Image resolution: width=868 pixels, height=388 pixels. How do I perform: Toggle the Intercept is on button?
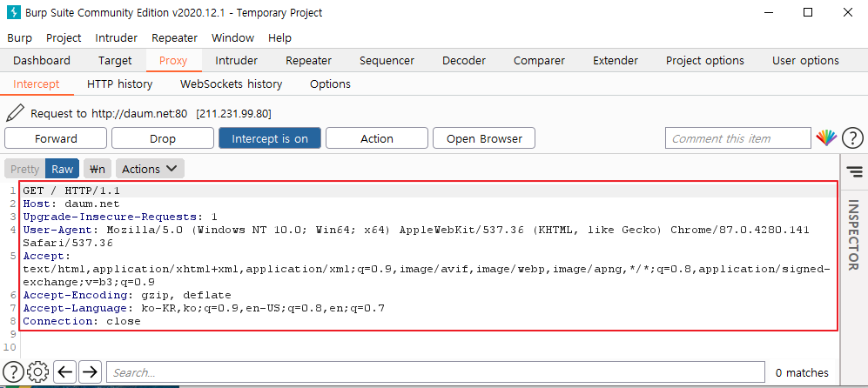click(x=270, y=138)
